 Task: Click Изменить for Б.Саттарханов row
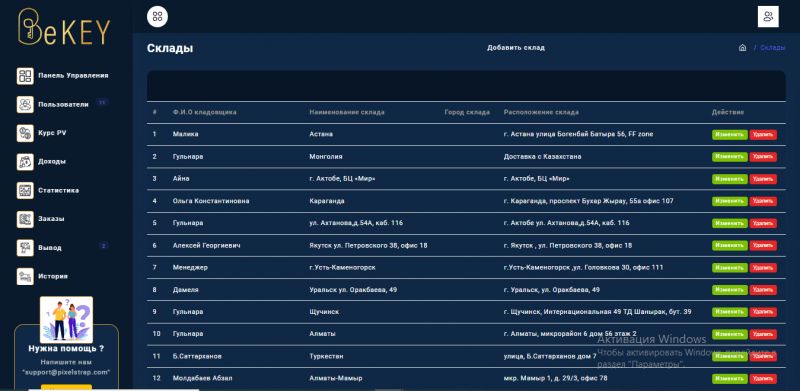(x=730, y=356)
